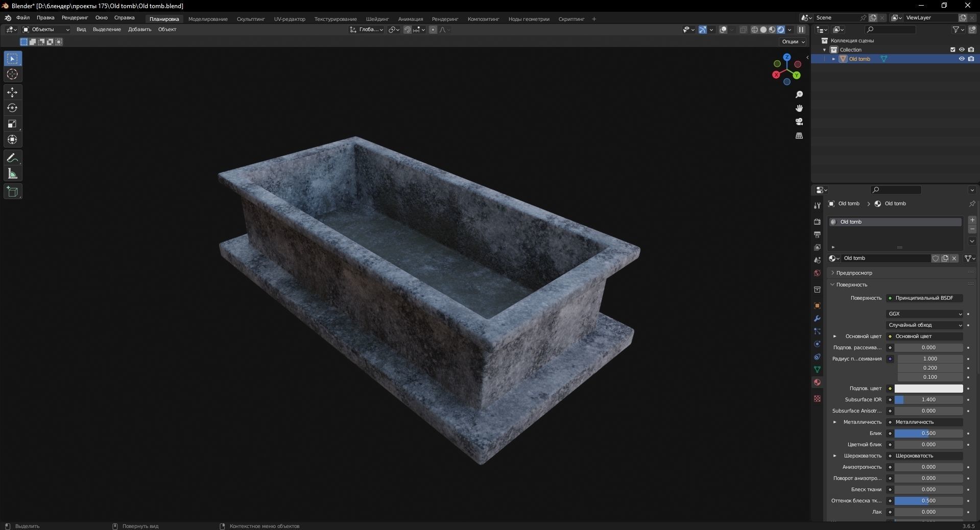
Task: Open the View Layer properties tab
Action: pyautogui.click(x=817, y=247)
